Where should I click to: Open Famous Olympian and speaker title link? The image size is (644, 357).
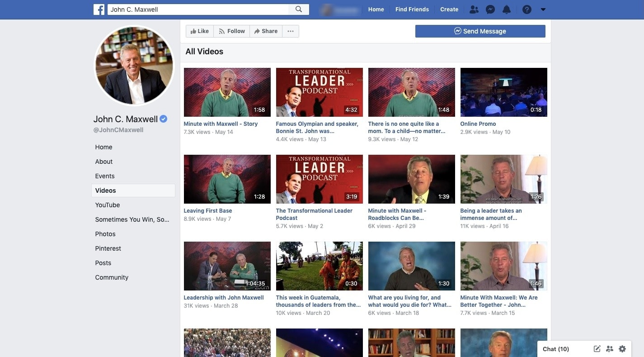317,128
